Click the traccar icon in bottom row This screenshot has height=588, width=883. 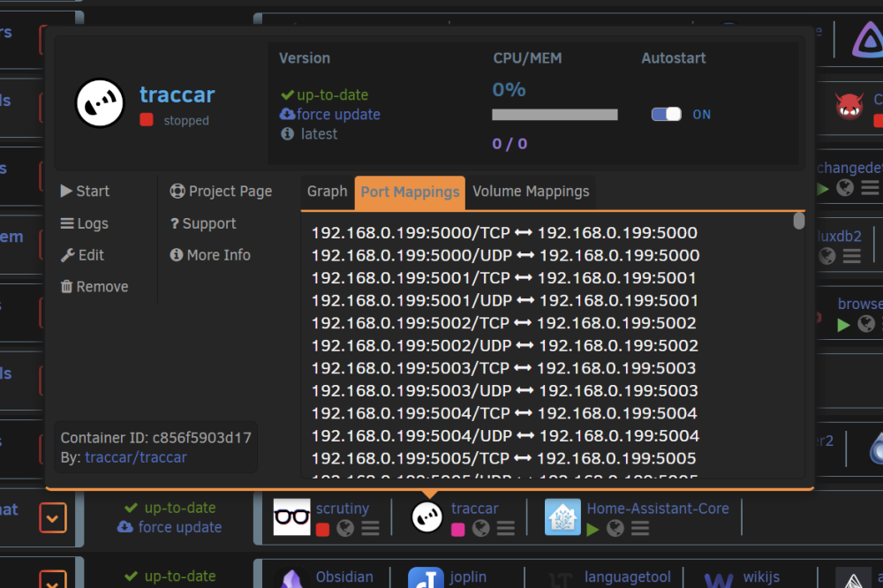point(426,517)
